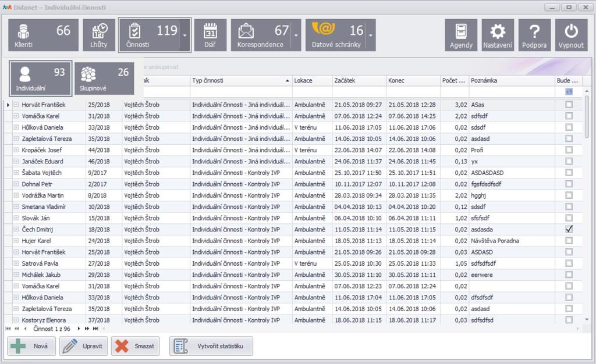Tick Bude checkbox for Michálek Jakub row
This screenshot has height=364, width=596.
point(569,275)
